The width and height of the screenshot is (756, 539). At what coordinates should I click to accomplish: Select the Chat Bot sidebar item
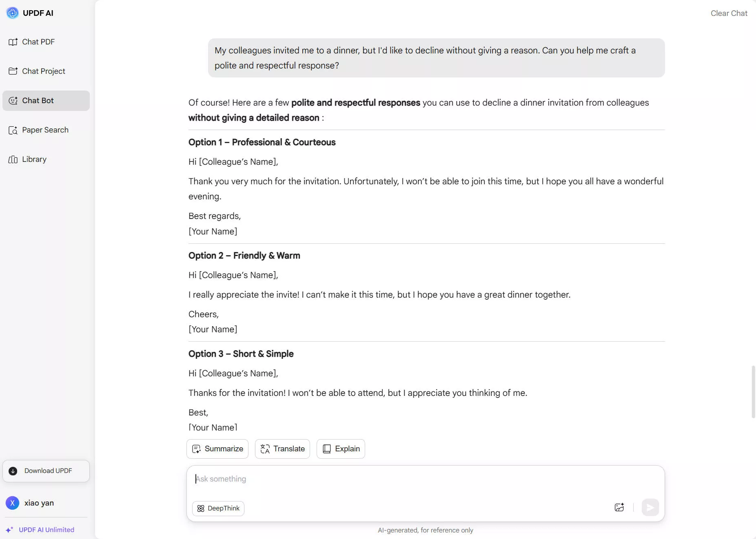click(x=46, y=101)
